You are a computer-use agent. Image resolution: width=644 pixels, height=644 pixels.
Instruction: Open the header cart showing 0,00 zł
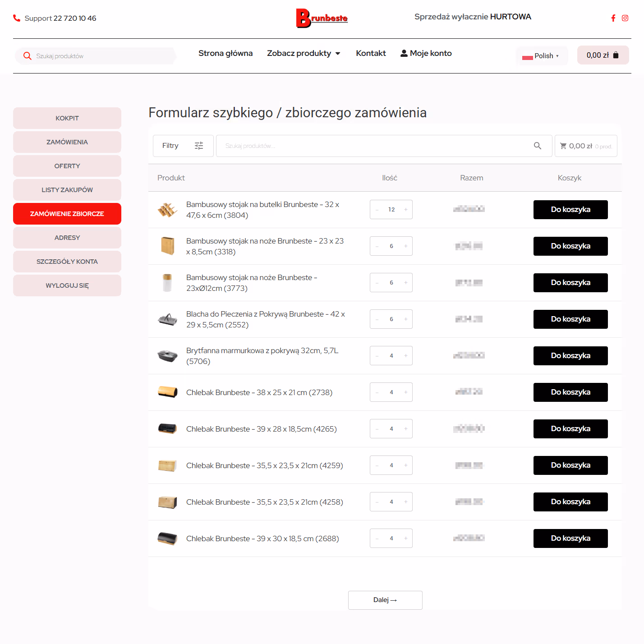[x=603, y=55]
